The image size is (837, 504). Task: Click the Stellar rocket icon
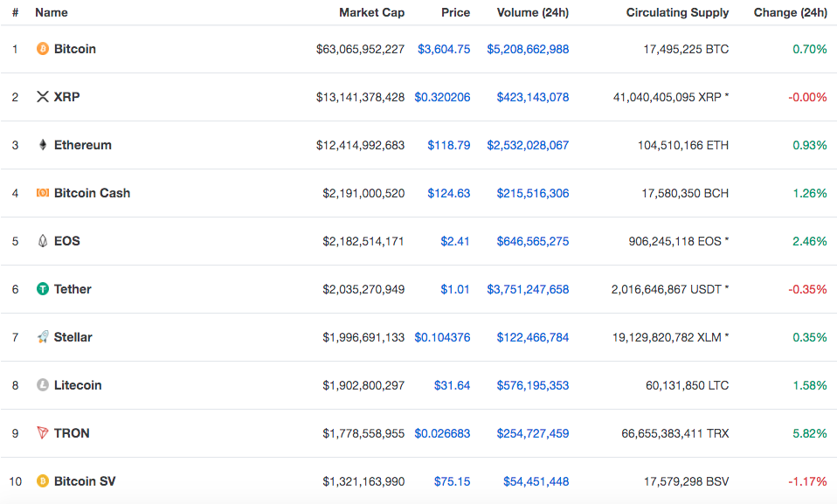click(43, 337)
